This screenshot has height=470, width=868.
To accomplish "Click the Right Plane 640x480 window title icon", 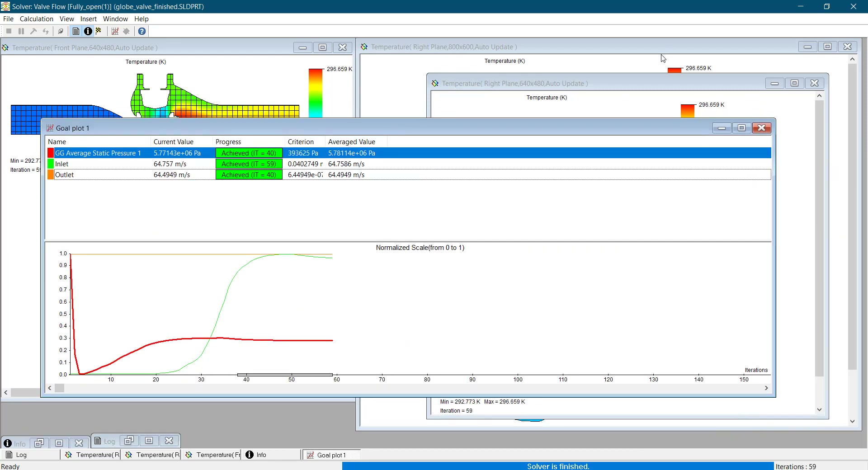I will (435, 83).
